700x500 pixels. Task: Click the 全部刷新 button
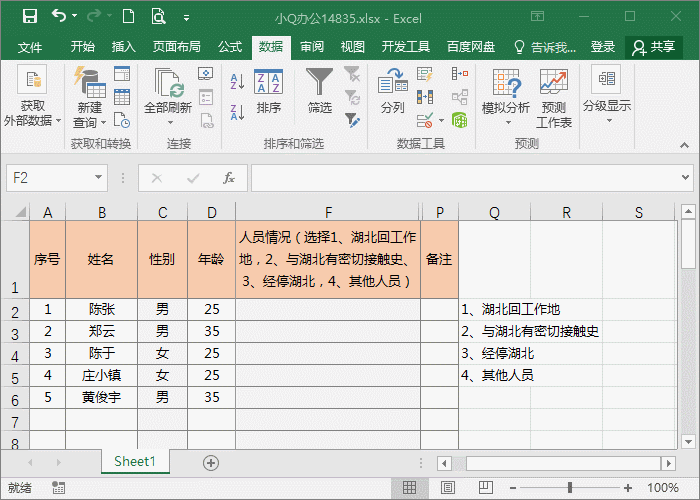(x=168, y=97)
